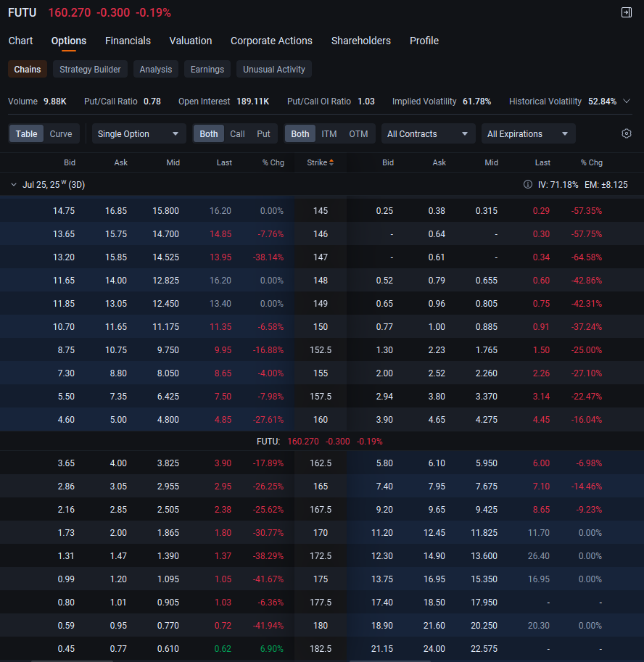Click the FUTU 160.270 divider price row
Viewport: 644px width, 662px height.
320,441
